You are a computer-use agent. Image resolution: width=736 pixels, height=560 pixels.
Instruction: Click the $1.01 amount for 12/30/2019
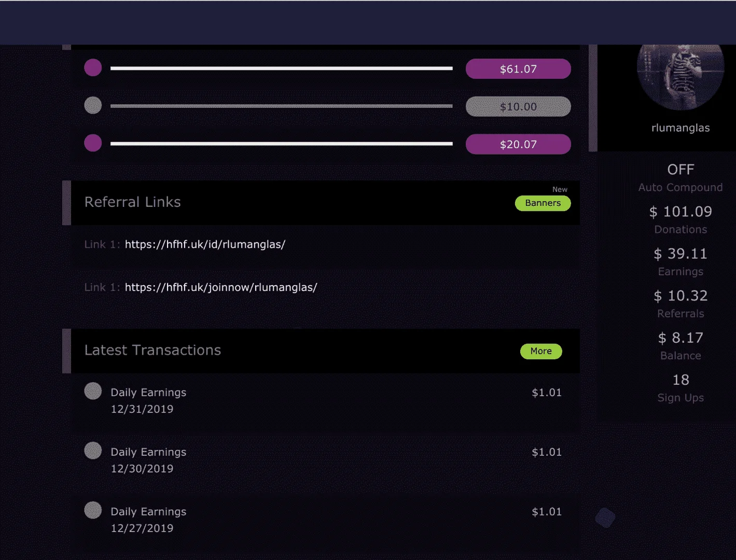tap(547, 452)
